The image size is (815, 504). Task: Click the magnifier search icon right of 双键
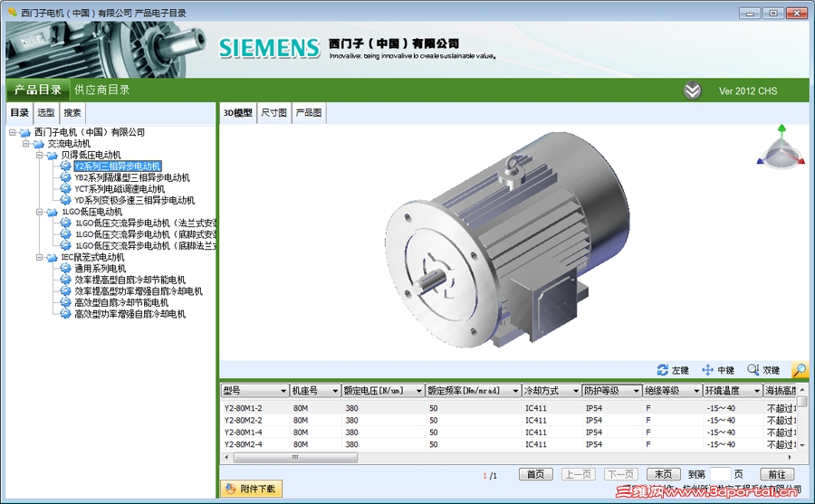pyautogui.click(x=800, y=370)
